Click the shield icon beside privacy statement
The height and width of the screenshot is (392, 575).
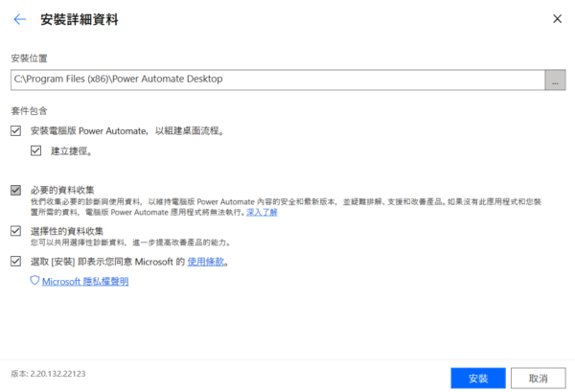point(34,281)
